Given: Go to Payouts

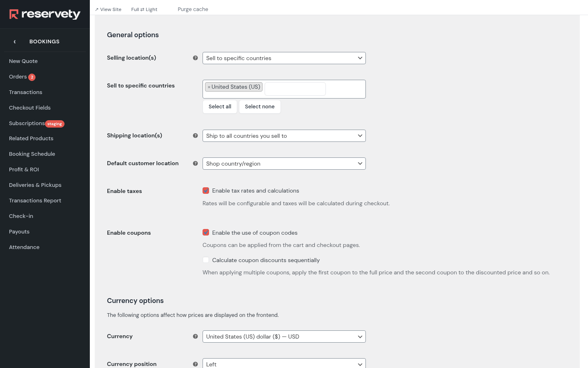Looking at the screenshot, I should 19,232.
